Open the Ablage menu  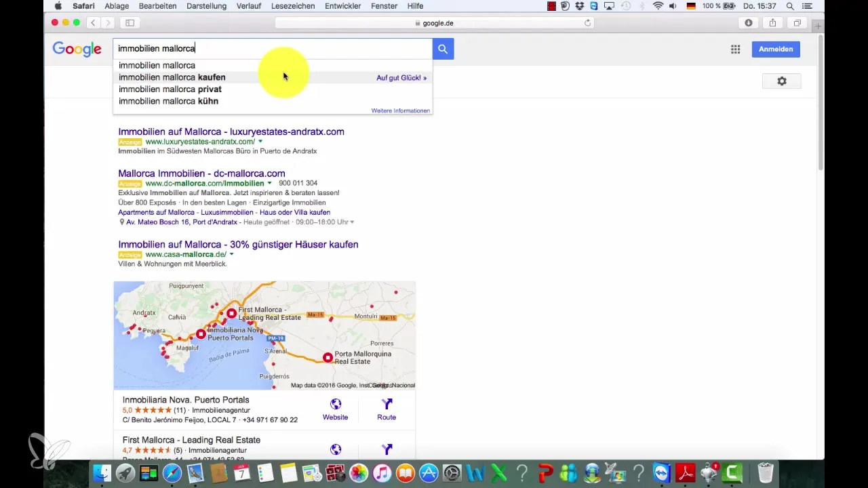pyautogui.click(x=117, y=5)
